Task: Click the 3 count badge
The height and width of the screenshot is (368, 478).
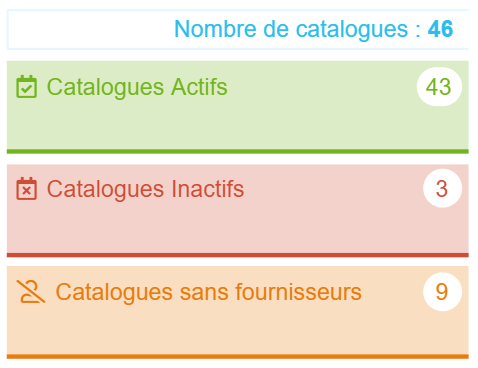Action: [x=442, y=189]
